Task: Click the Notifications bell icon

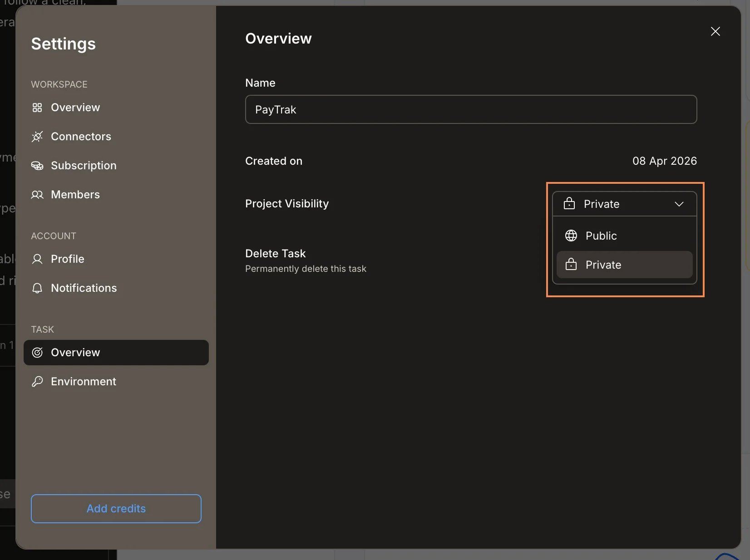Action: (37, 288)
